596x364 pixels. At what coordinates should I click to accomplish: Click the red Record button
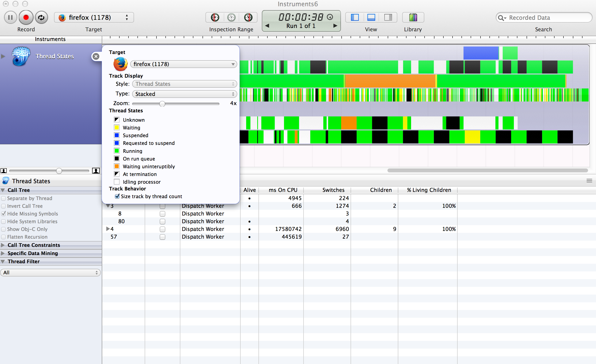(26, 17)
